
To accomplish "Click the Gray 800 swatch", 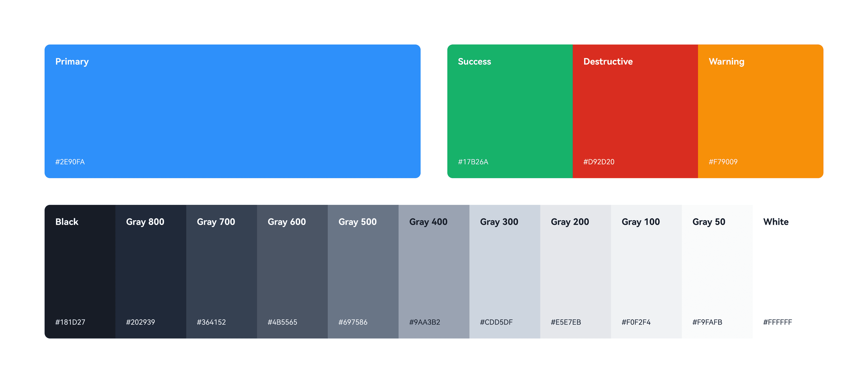I will [x=151, y=272].
